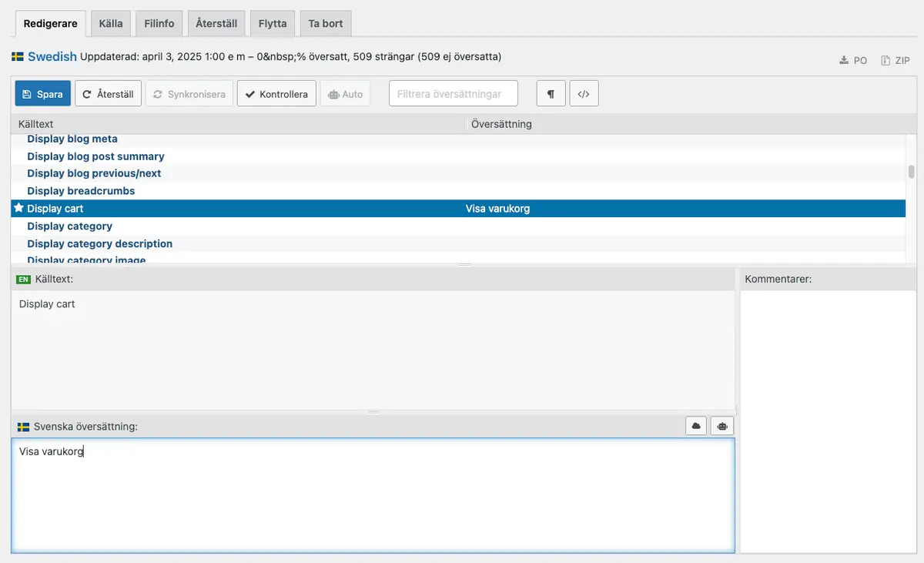The height and width of the screenshot is (563, 924).
Task: Open the Filinfo tab
Action: coord(159,23)
